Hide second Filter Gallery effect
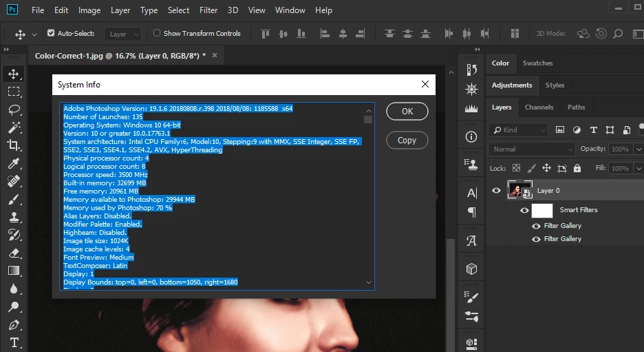644x352 pixels. [536, 239]
